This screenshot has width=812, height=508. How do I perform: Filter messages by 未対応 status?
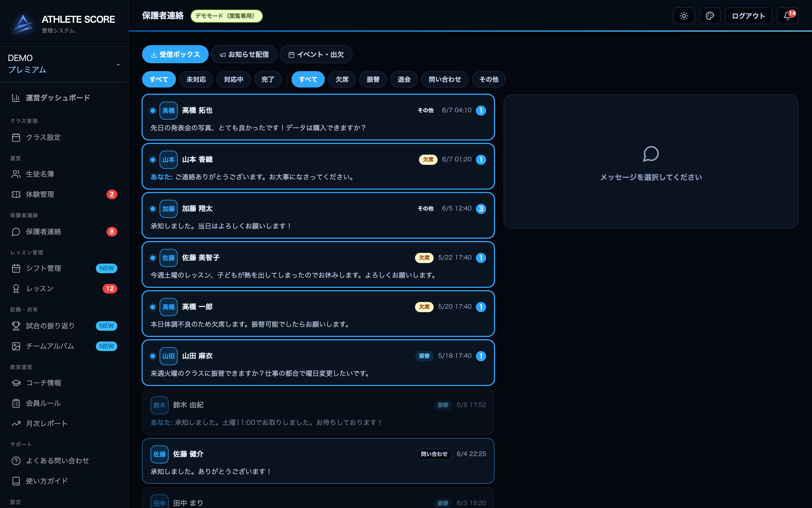tap(196, 80)
